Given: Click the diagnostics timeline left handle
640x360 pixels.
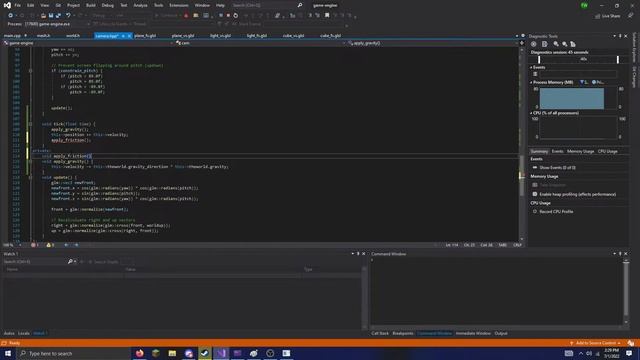Looking at the screenshot, I should coord(539,60).
